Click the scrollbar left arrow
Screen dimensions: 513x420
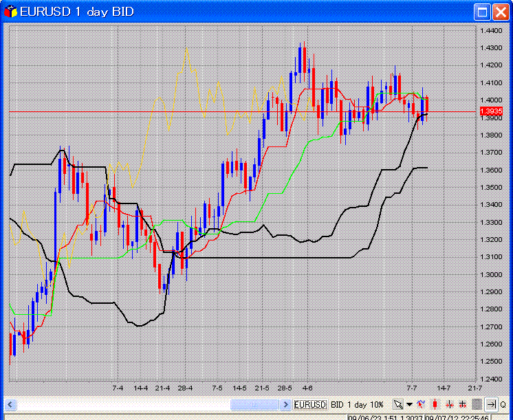tap(10, 404)
